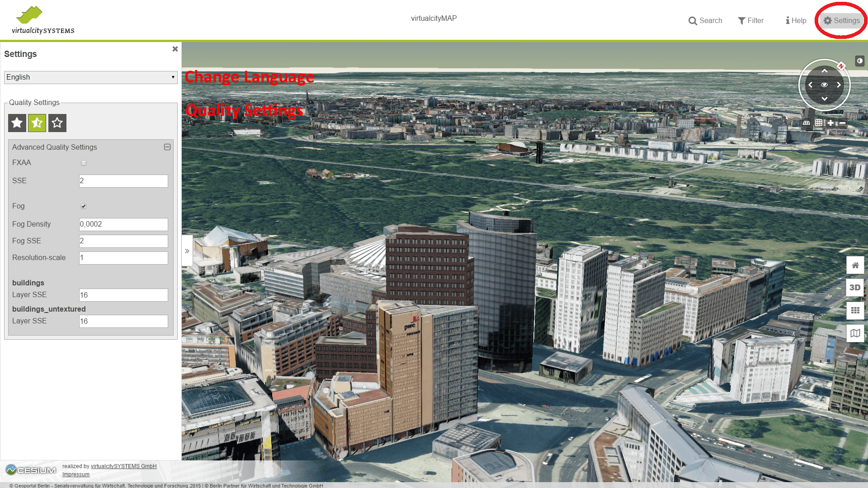Enable the FXAA checkbox
The height and width of the screenshot is (488, 868).
point(84,163)
